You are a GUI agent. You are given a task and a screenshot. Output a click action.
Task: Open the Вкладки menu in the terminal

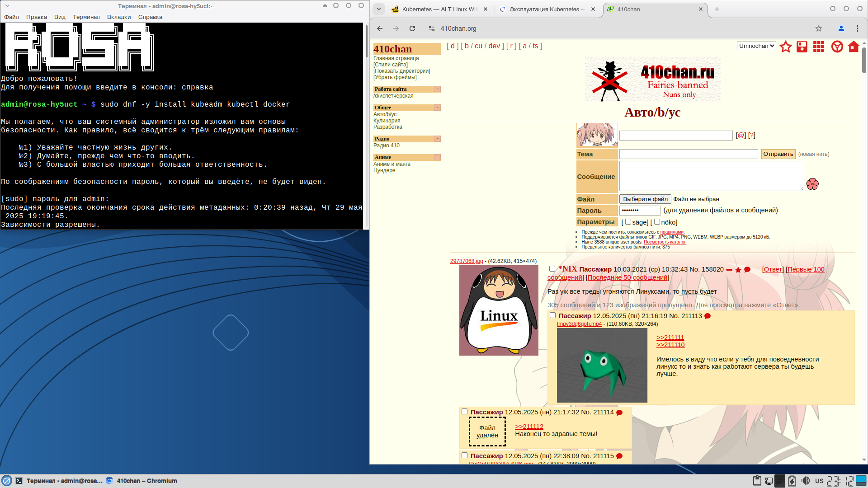click(x=119, y=17)
